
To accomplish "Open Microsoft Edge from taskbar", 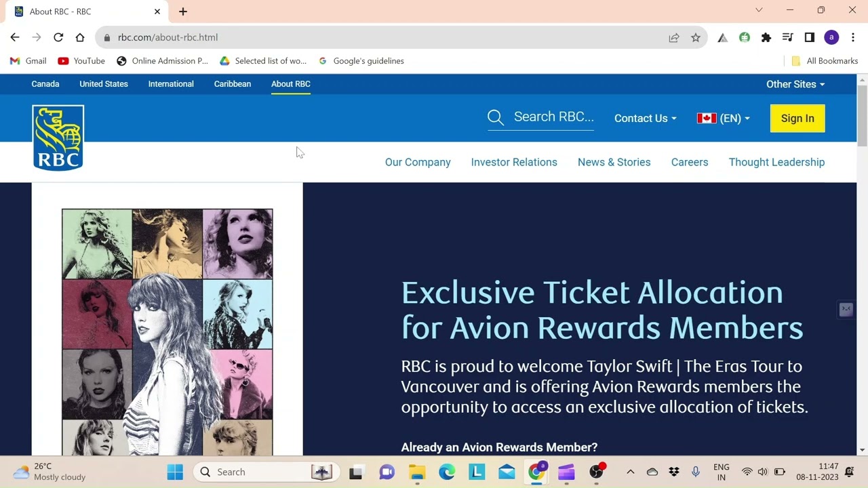I will [x=447, y=472].
